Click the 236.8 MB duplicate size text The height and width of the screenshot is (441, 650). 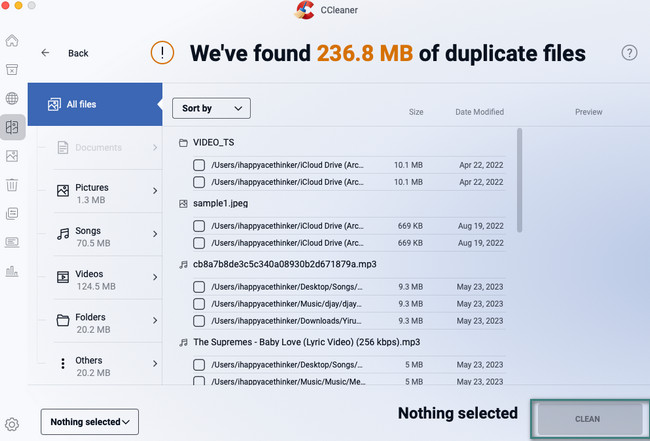(365, 53)
